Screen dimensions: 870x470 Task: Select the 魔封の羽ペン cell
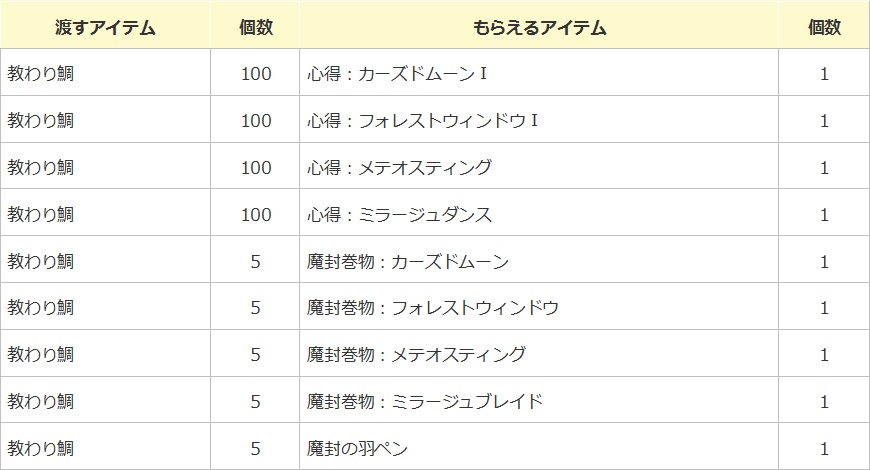coord(356,448)
